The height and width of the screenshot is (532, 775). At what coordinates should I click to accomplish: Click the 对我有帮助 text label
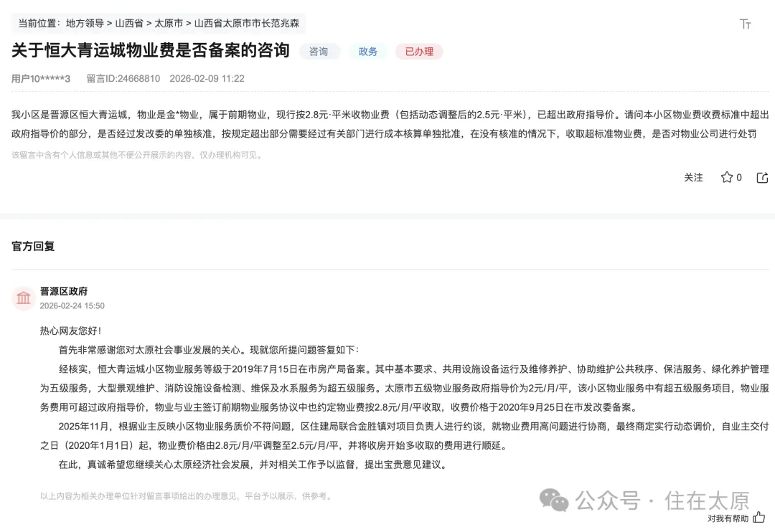728,518
